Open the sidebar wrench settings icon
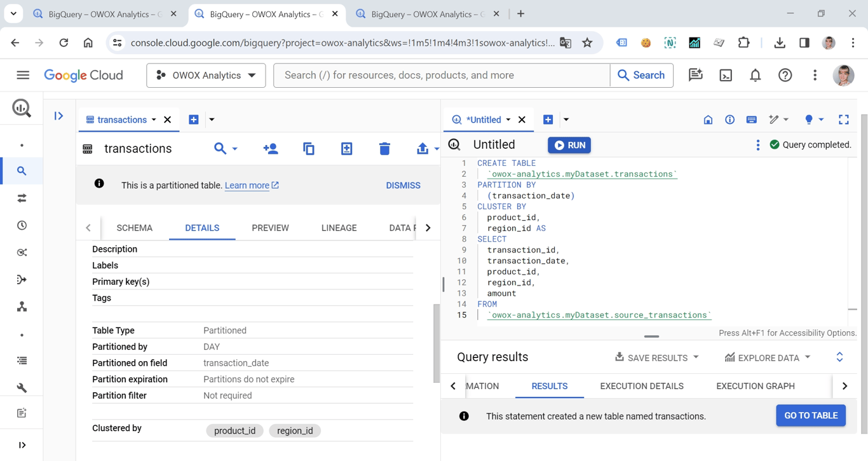 (x=22, y=387)
